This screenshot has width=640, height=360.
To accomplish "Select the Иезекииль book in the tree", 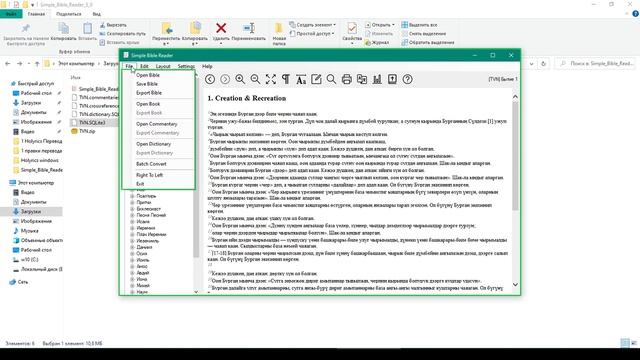I will coord(148,241).
